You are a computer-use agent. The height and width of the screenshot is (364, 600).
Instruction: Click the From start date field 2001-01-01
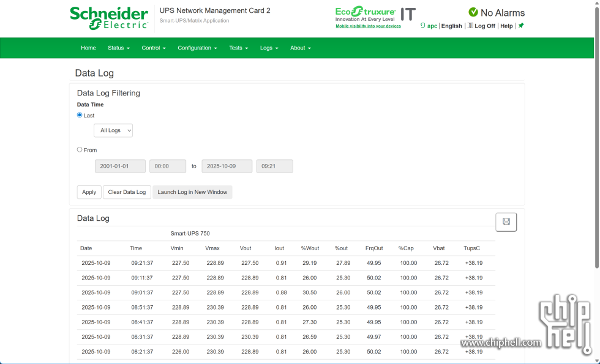coord(120,166)
